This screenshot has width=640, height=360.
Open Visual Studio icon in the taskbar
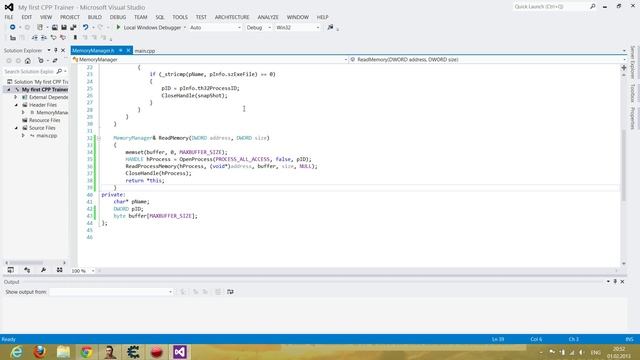(180, 352)
